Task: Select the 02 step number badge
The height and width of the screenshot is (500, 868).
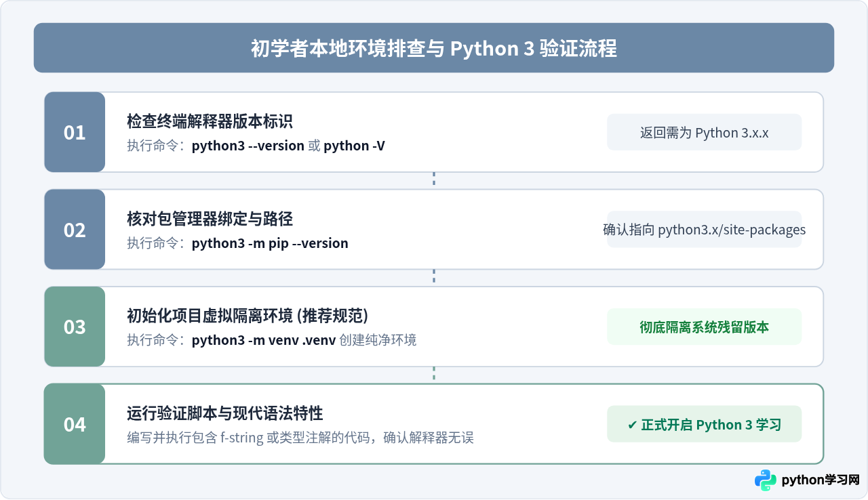Action: (75, 230)
